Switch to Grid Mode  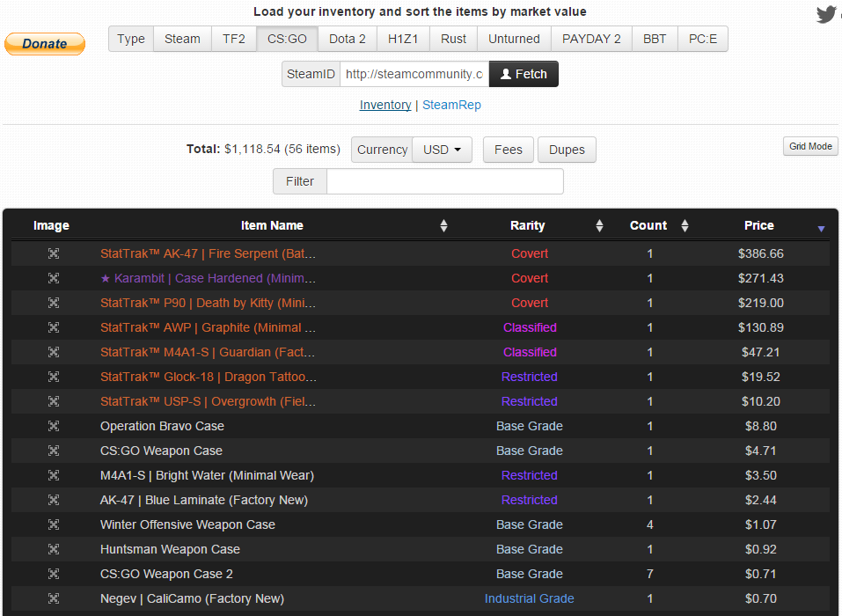pos(811,146)
